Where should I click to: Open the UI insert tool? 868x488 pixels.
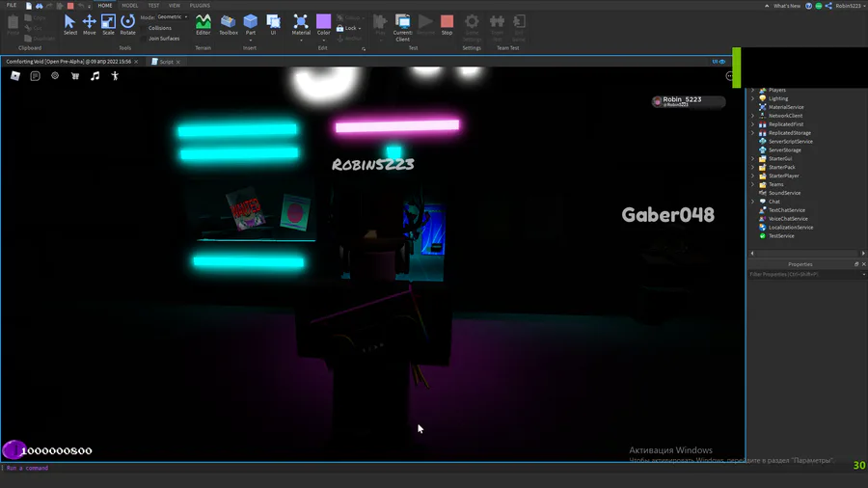click(273, 25)
